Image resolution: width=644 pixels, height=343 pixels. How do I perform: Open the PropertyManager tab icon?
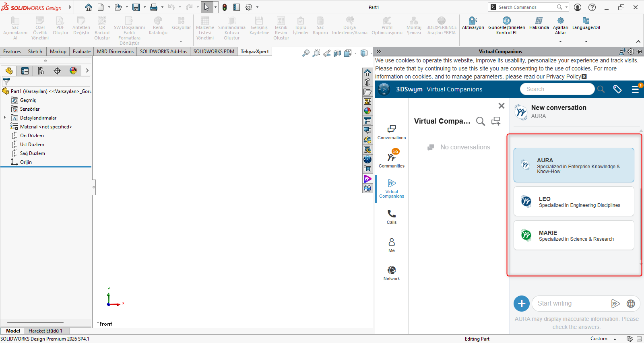coord(25,71)
